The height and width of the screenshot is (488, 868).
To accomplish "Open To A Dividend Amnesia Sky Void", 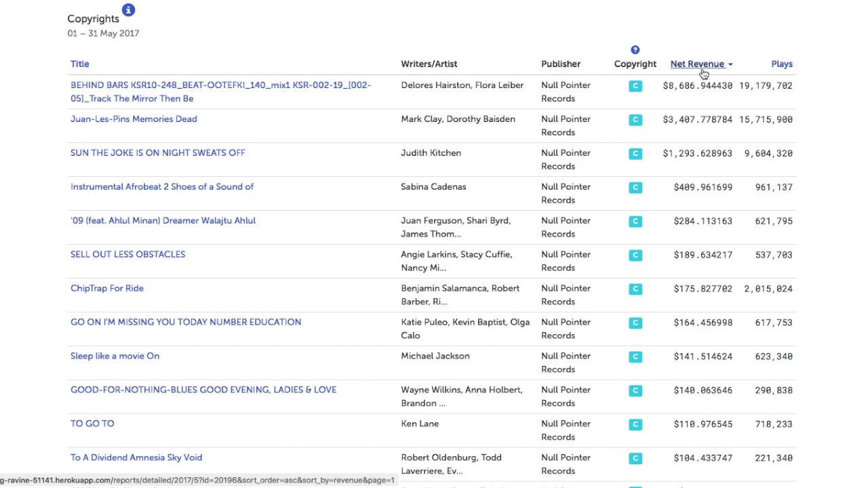I will tap(136, 457).
